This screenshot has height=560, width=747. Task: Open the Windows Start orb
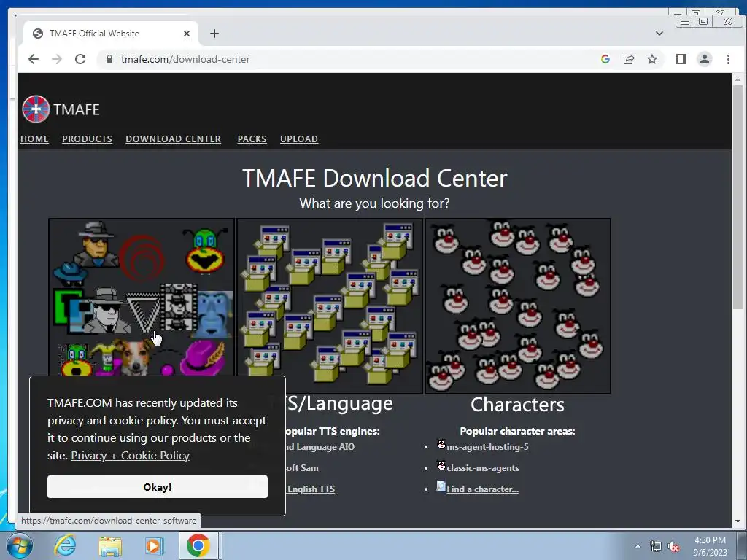(x=20, y=545)
